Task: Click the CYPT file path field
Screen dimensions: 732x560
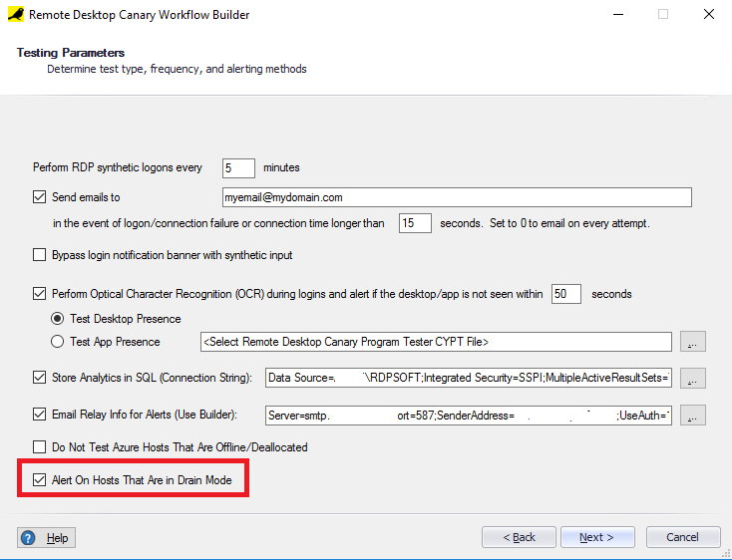Action: [x=436, y=342]
